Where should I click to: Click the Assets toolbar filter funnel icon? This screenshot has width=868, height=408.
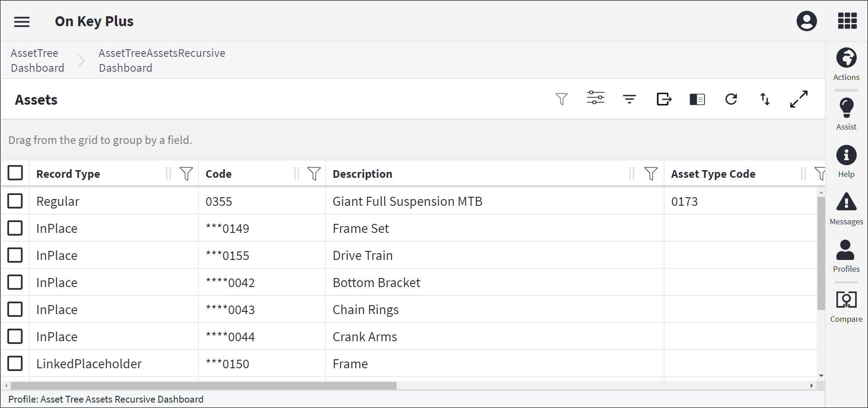pyautogui.click(x=561, y=99)
